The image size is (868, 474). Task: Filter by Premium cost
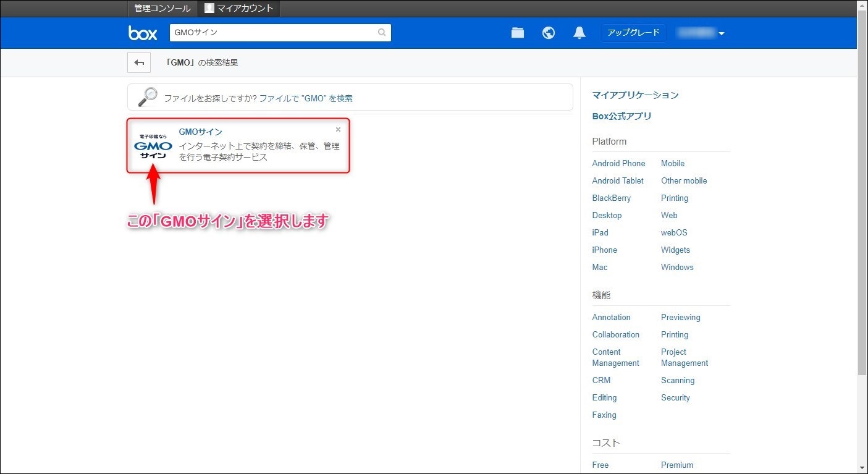pos(677,465)
